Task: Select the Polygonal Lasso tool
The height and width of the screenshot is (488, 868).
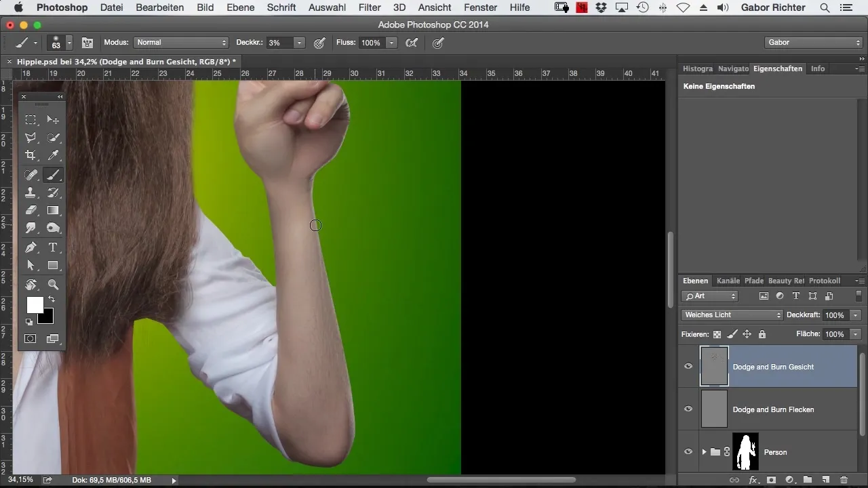Action: coord(31,138)
